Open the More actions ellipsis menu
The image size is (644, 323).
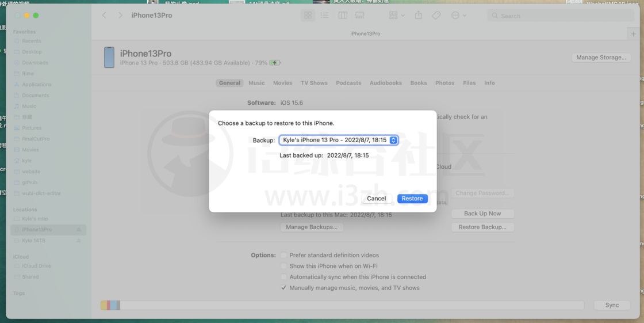(458, 15)
